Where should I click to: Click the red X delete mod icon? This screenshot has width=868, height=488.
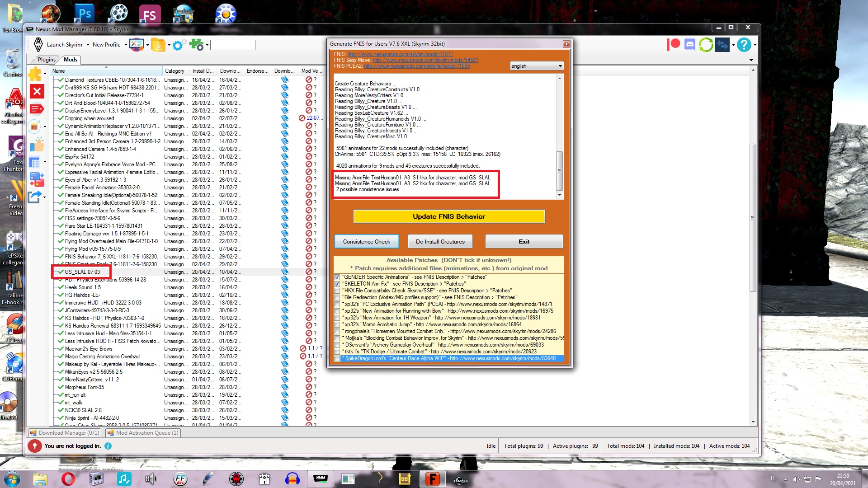(x=37, y=91)
